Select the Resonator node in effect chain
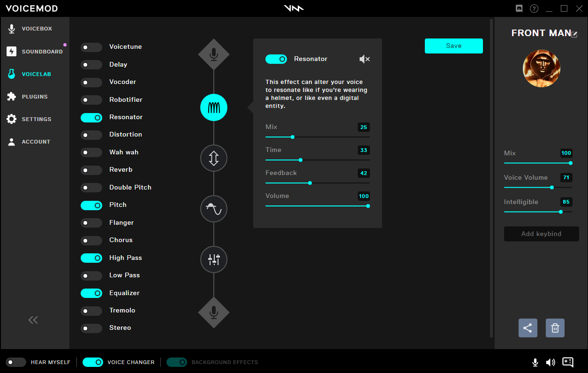This screenshot has height=373, width=588. coord(214,107)
